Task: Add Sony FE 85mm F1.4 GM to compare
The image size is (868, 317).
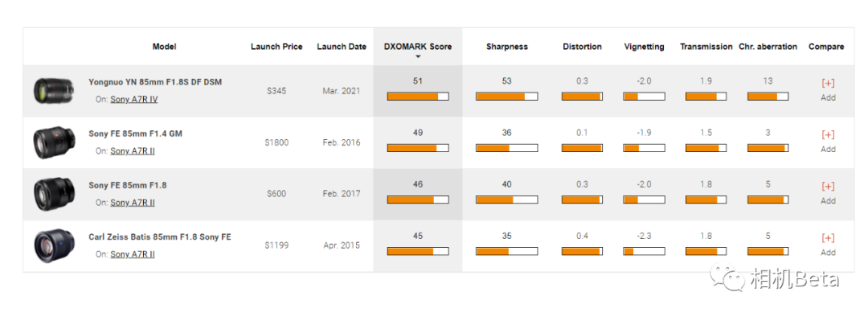Action: coord(828,142)
